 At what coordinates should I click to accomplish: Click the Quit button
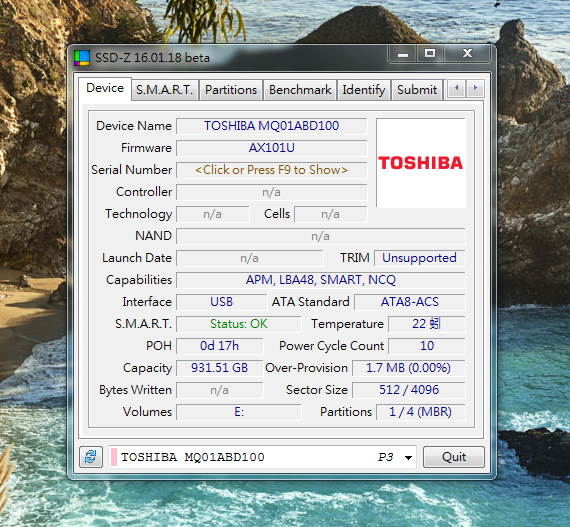(454, 457)
